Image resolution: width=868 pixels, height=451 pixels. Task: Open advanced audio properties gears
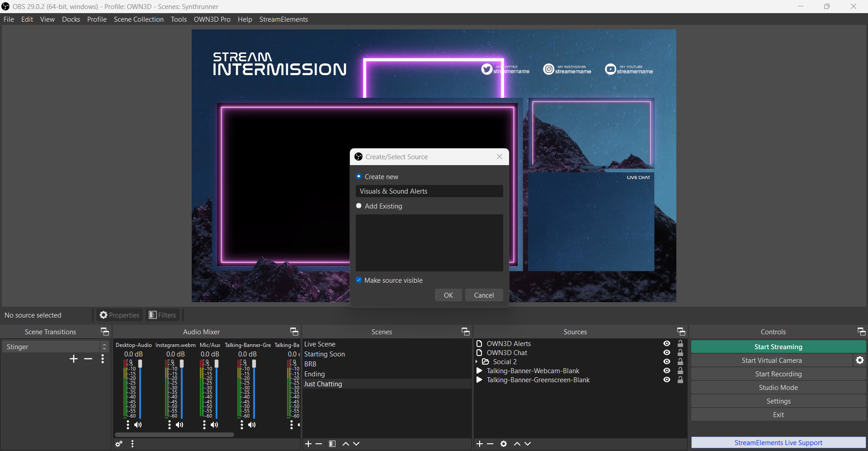(119, 444)
